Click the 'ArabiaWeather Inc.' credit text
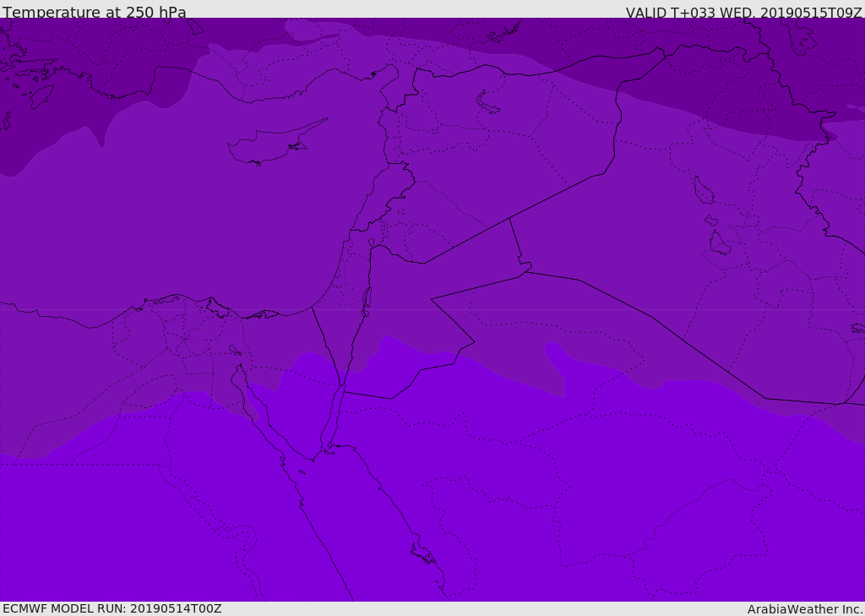Viewport: 865px width, 616px height. tap(806, 609)
